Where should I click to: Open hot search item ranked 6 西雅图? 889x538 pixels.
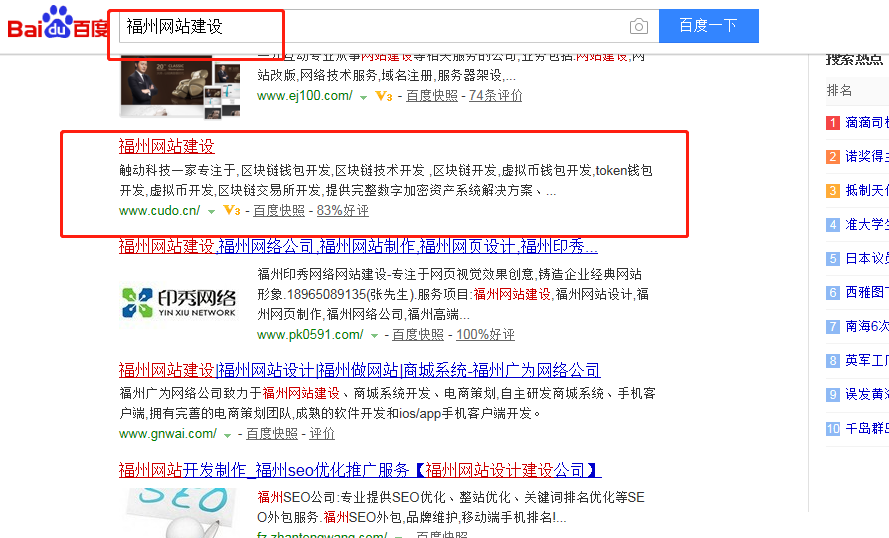click(x=867, y=293)
